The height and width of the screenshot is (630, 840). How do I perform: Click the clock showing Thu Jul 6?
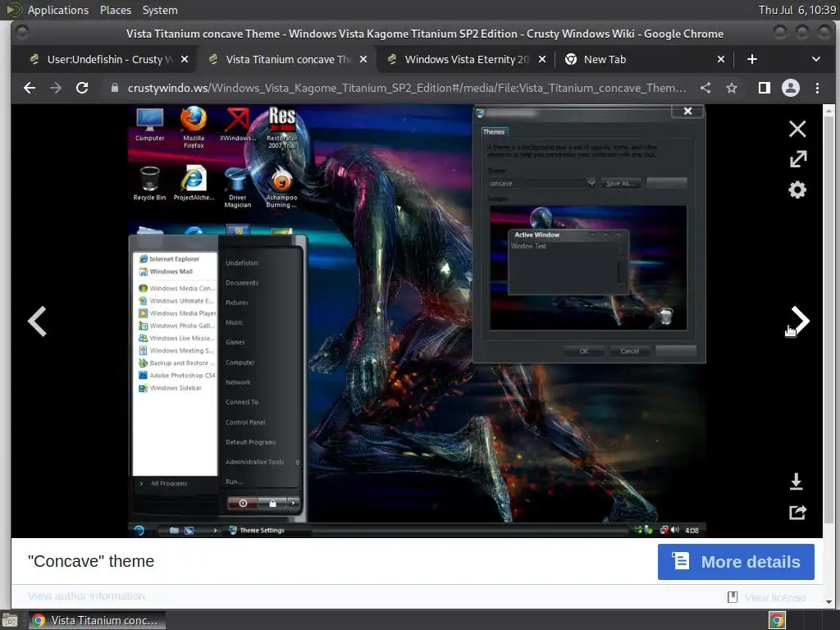point(797,10)
